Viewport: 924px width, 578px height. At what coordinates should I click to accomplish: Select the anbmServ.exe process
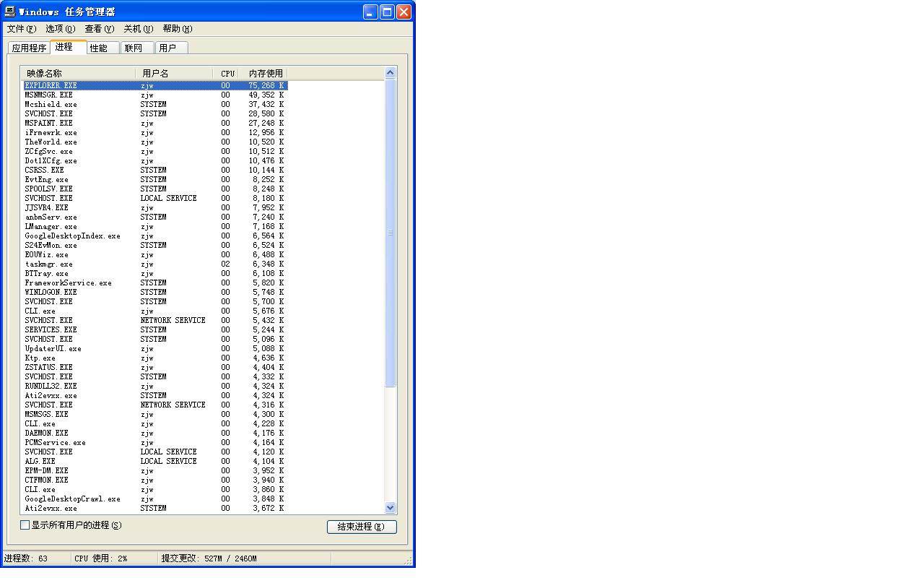155,217
